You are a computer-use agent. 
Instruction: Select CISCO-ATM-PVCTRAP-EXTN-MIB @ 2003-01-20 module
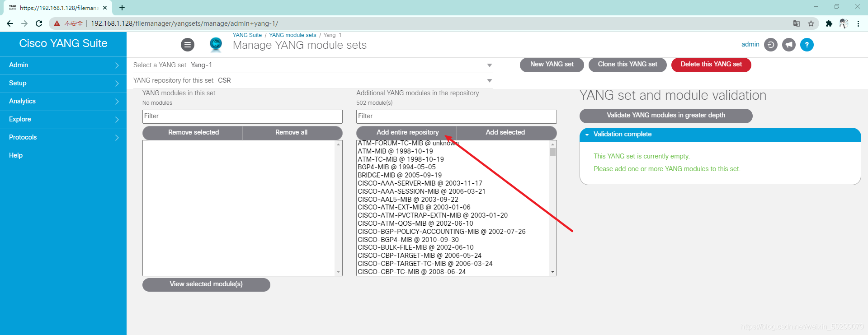click(453, 215)
